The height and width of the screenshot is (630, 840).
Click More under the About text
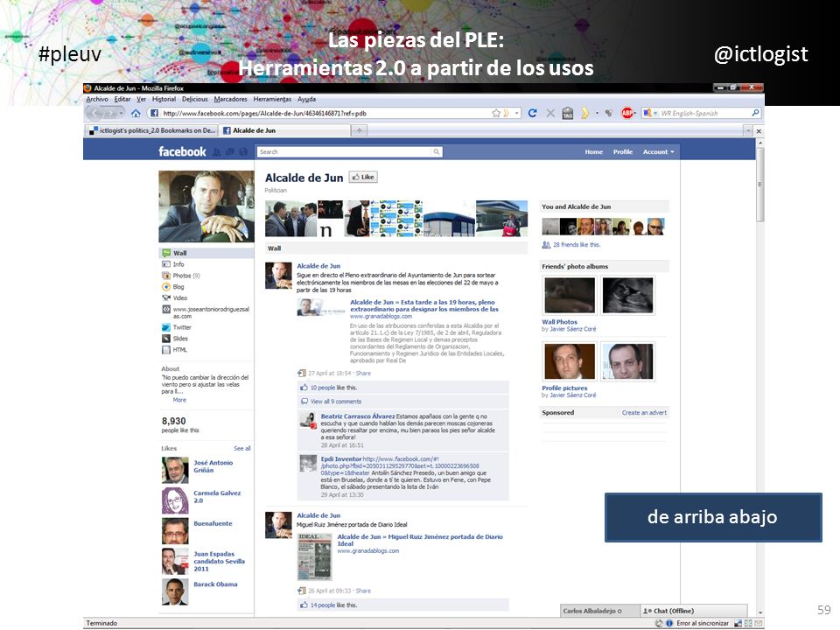tap(179, 400)
